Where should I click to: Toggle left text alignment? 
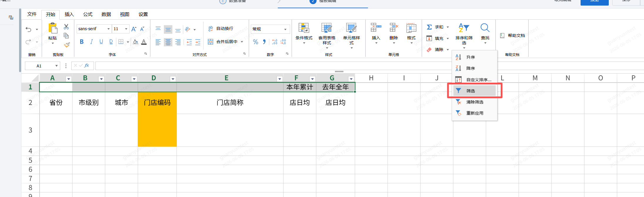pyautogui.click(x=158, y=42)
